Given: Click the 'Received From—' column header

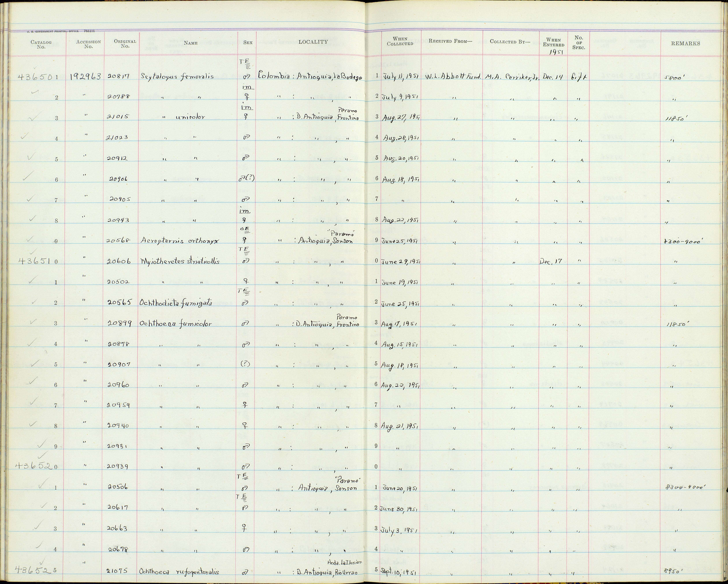Looking at the screenshot, I should [450, 41].
